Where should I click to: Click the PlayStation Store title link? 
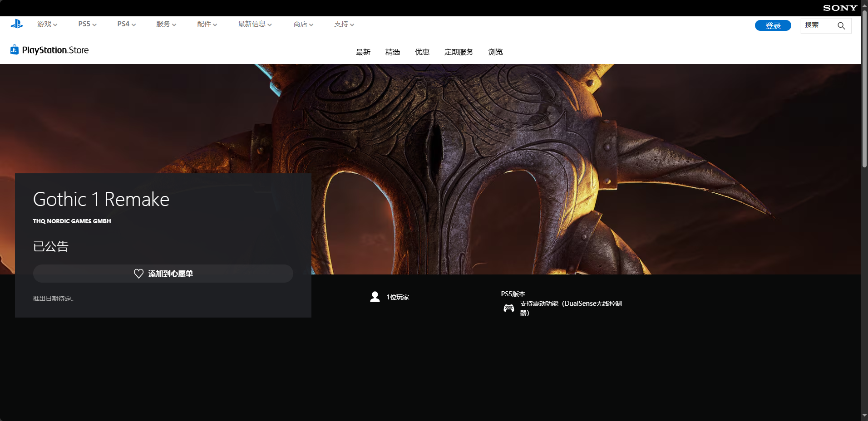[55, 50]
